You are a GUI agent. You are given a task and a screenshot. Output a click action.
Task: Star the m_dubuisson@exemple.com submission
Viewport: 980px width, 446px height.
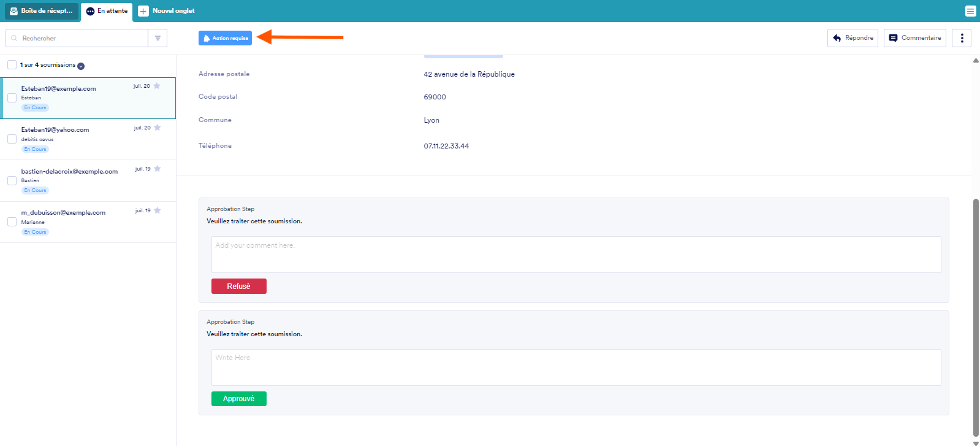(158, 210)
